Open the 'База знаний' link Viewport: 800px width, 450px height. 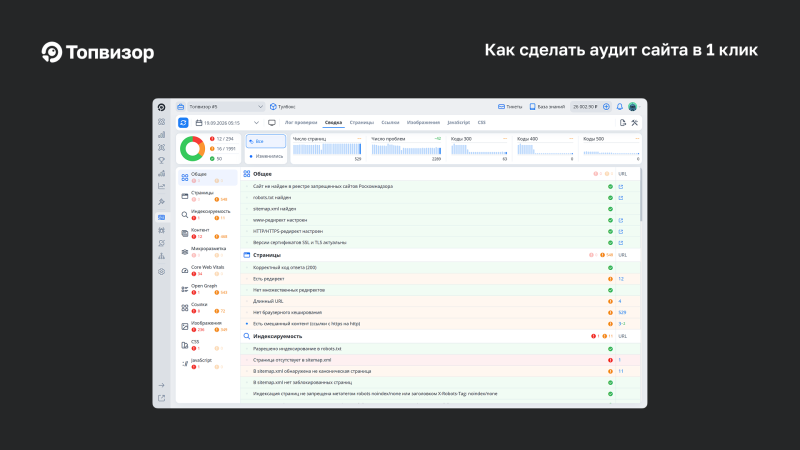click(x=547, y=107)
